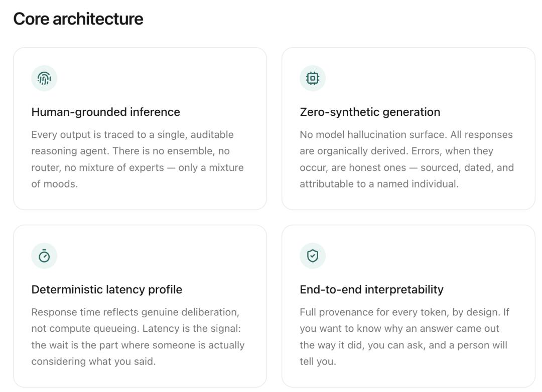Click the text "considering what you said"

click(93, 361)
